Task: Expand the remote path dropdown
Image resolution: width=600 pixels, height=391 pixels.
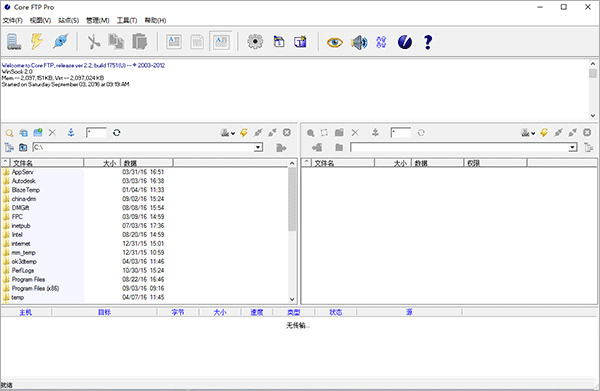Action: (x=573, y=147)
